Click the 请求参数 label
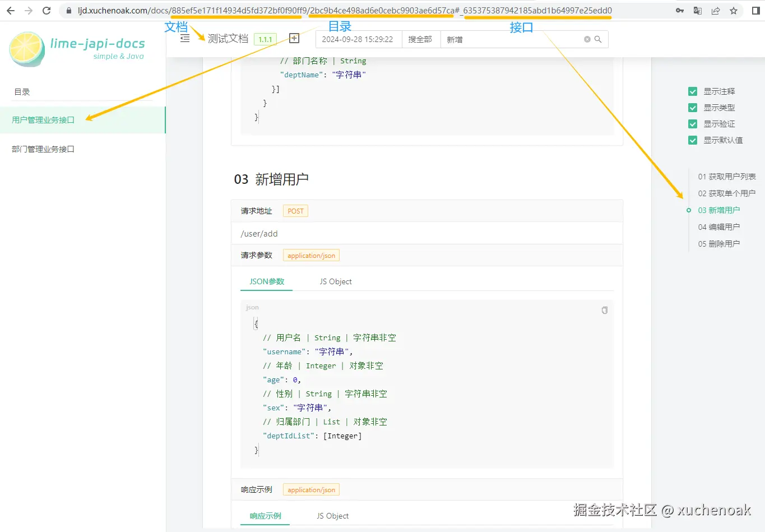This screenshot has height=532, width=765. (257, 256)
